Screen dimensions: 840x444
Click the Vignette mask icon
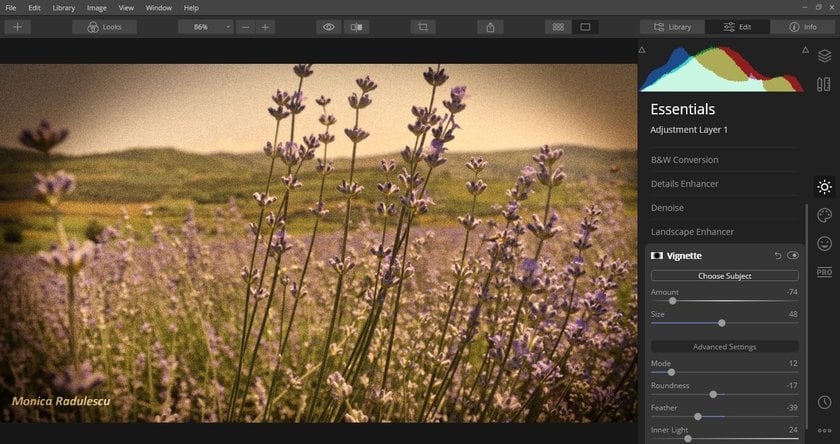(x=656, y=256)
